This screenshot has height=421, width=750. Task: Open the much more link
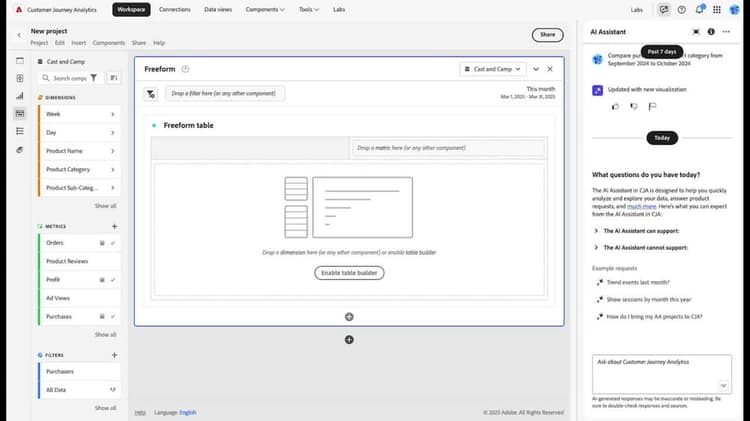coord(641,206)
